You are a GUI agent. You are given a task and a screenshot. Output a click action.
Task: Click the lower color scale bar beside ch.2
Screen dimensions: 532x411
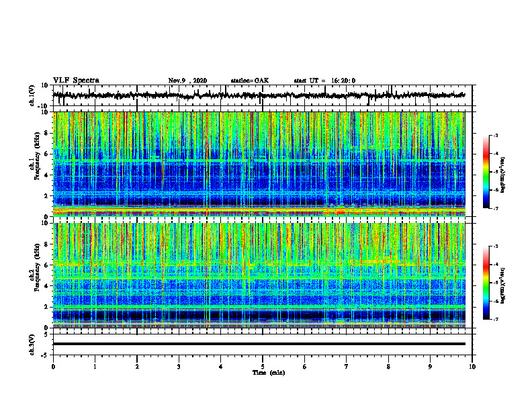pyautogui.click(x=486, y=283)
